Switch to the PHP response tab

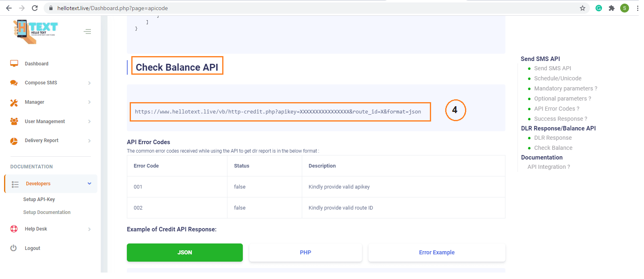point(305,252)
